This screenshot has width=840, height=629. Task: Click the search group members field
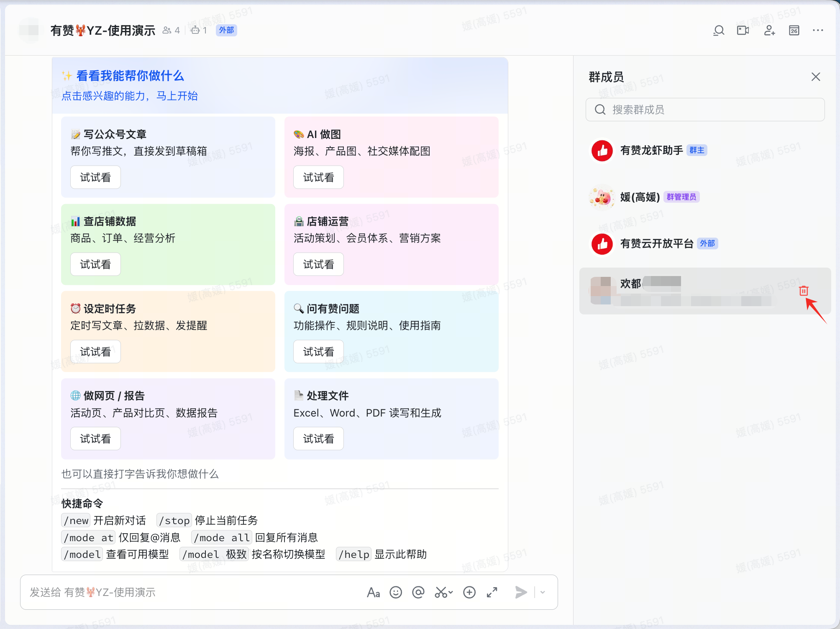click(705, 110)
